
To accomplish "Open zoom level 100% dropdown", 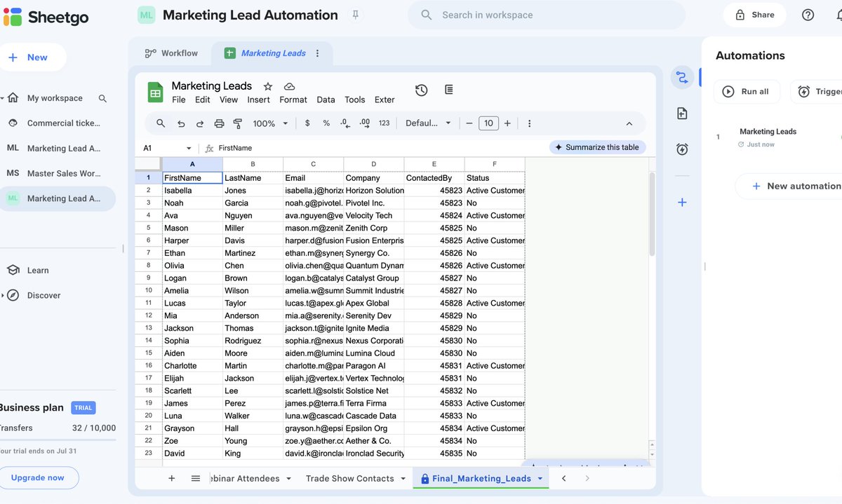I will tap(271, 123).
